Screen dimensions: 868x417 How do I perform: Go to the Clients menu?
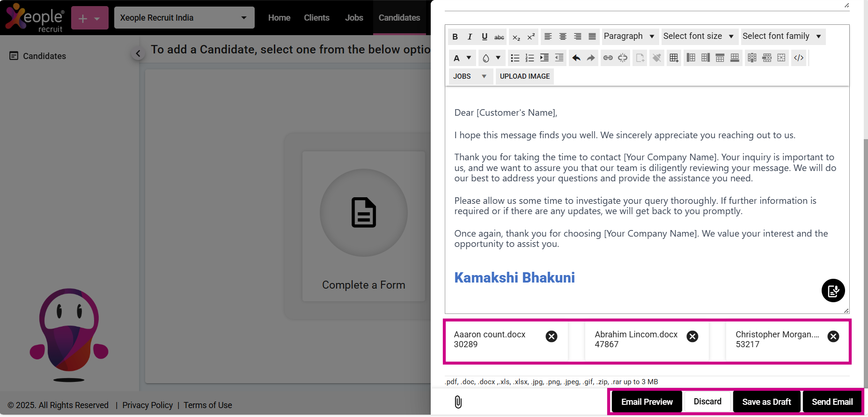pos(316,18)
